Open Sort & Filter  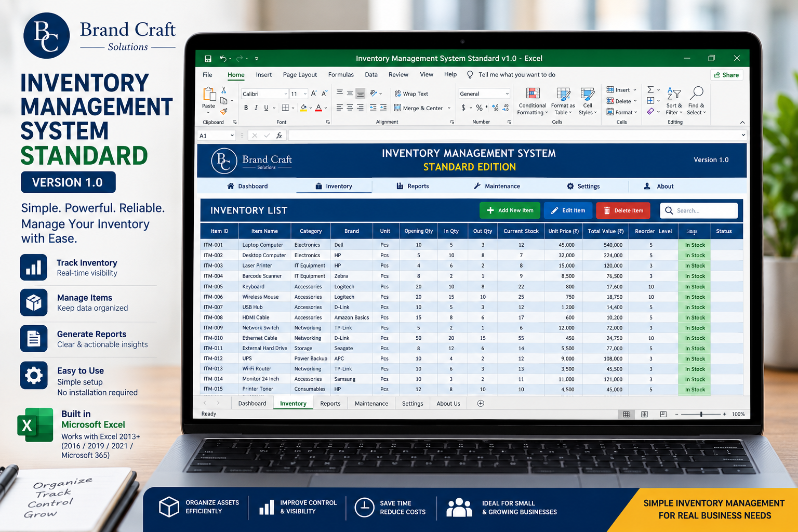[674, 101]
